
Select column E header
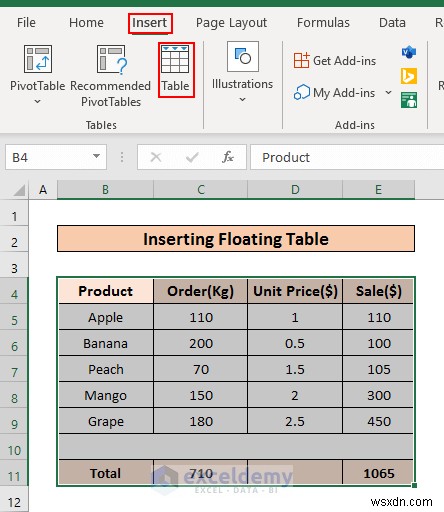(379, 190)
